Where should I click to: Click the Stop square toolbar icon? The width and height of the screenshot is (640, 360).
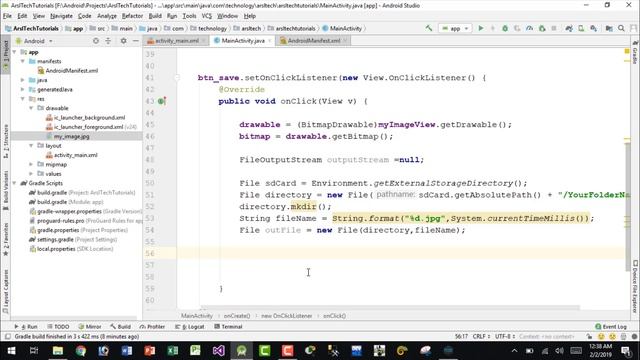(x=554, y=28)
